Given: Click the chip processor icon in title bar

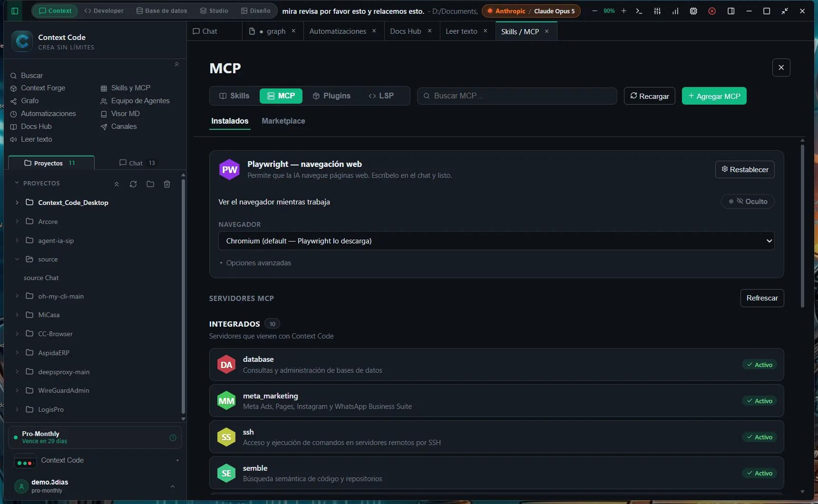Looking at the screenshot, I should click(693, 11).
